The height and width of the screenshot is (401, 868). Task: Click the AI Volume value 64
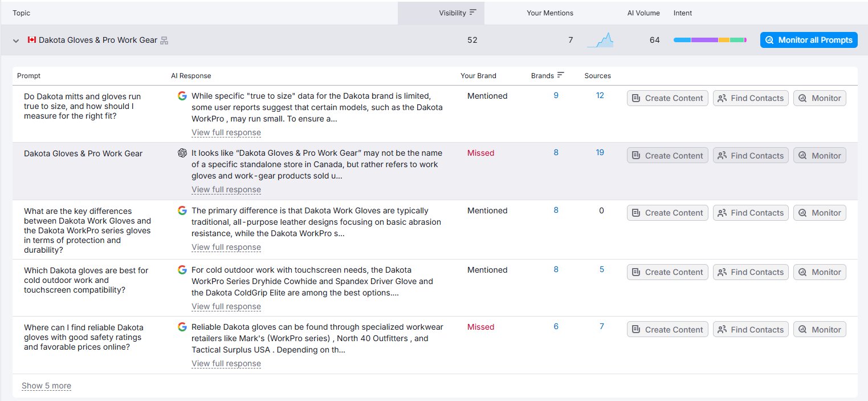pyautogui.click(x=654, y=40)
